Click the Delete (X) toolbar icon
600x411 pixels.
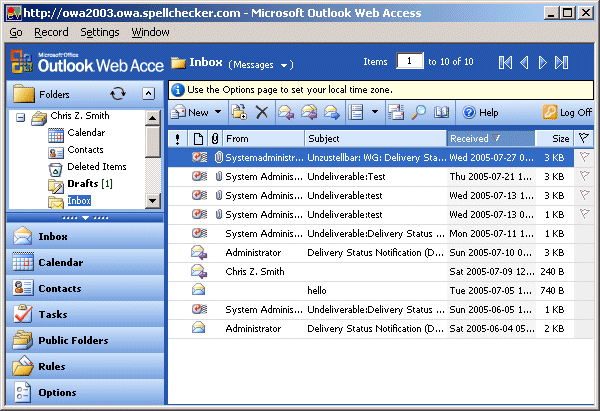(x=262, y=113)
